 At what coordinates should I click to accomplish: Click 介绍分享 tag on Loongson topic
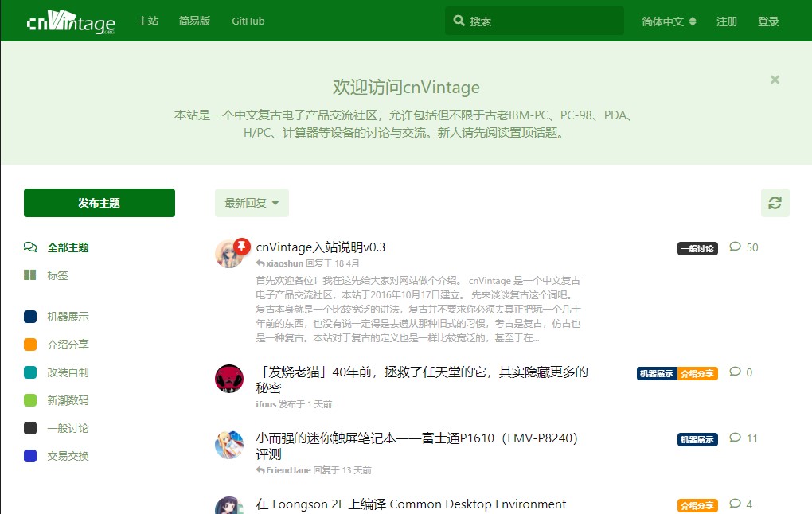(x=697, y=506)
